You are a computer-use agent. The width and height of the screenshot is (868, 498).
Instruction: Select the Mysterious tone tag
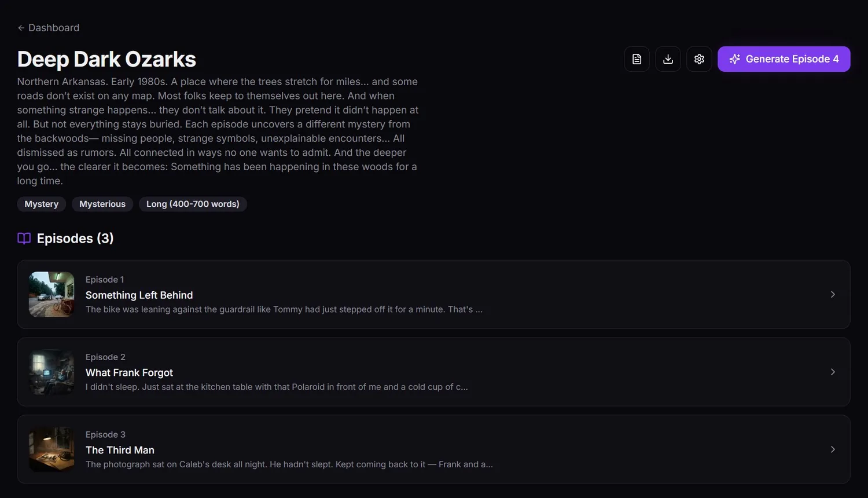(102, 204)
